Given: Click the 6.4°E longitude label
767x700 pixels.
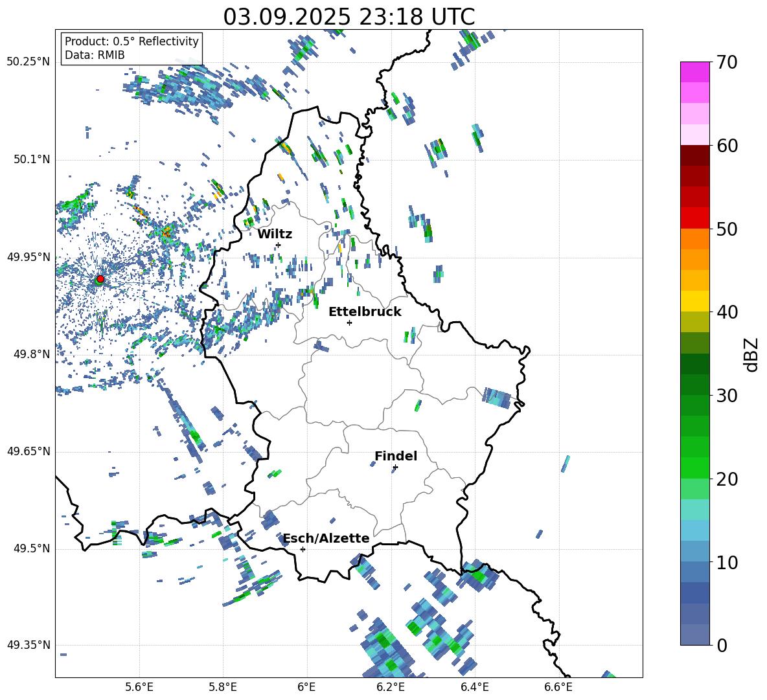Looking at the screenshot, I should coord(474,687).
